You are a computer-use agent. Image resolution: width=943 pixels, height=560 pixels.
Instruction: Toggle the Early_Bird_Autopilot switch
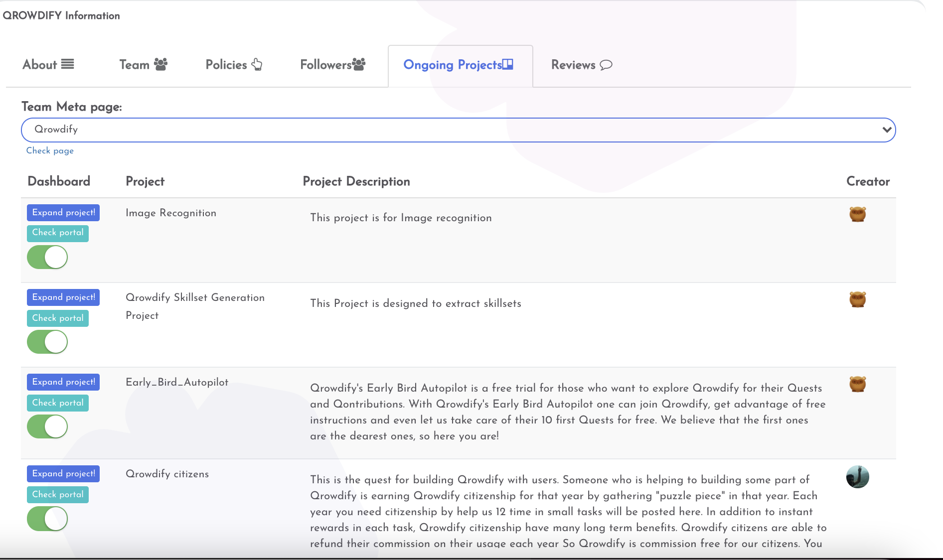[47, 427]
